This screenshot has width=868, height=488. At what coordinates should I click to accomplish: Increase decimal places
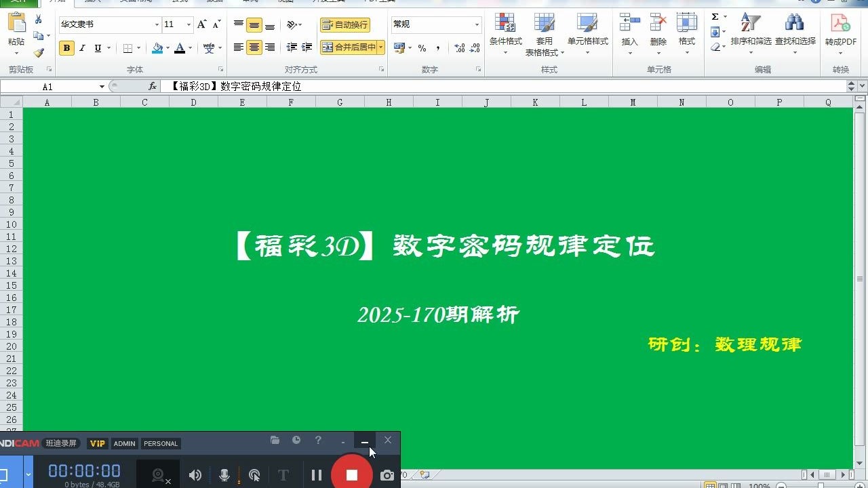[x=460, y=48]
